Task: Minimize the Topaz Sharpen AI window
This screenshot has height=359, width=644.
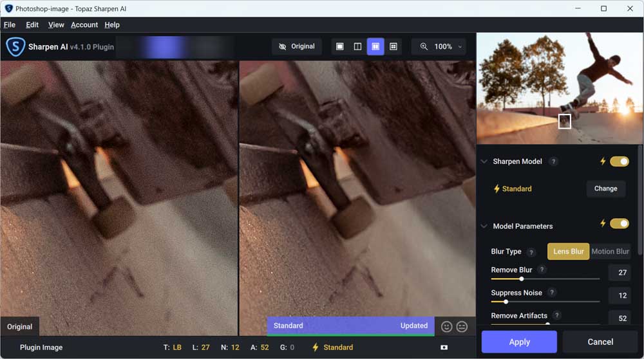Action: click(578, 8)
